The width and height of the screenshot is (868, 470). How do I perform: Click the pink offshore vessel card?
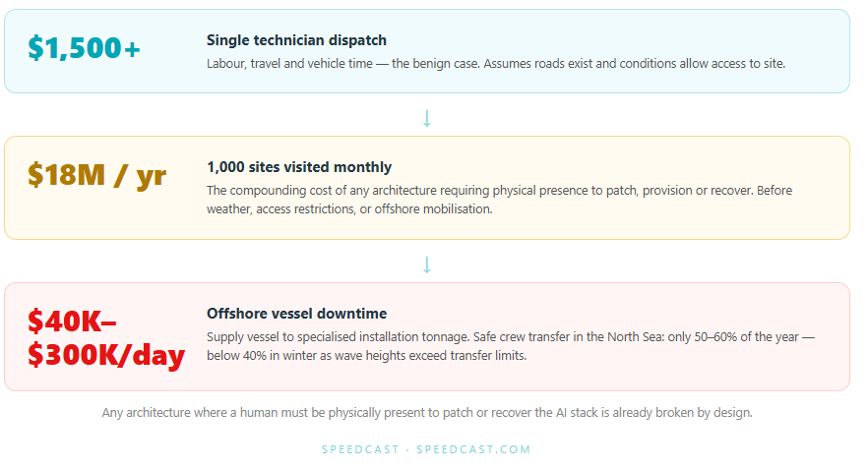(x=427, y=336)
